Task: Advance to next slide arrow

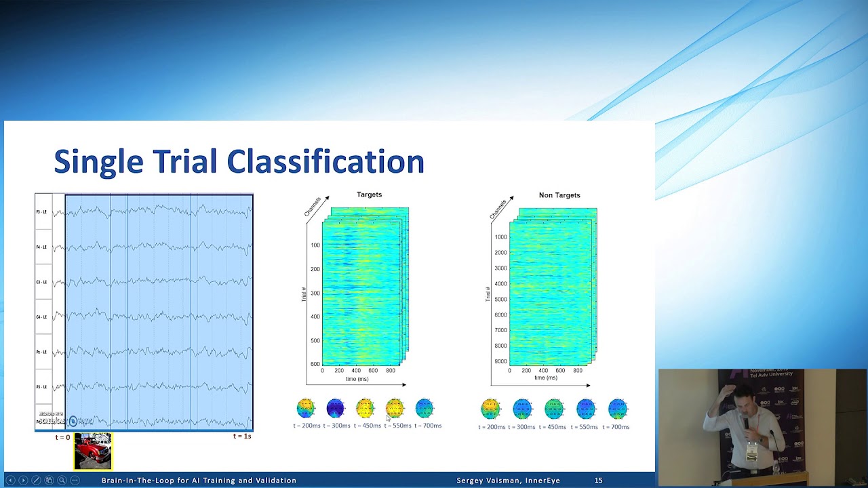Action: 23,480
